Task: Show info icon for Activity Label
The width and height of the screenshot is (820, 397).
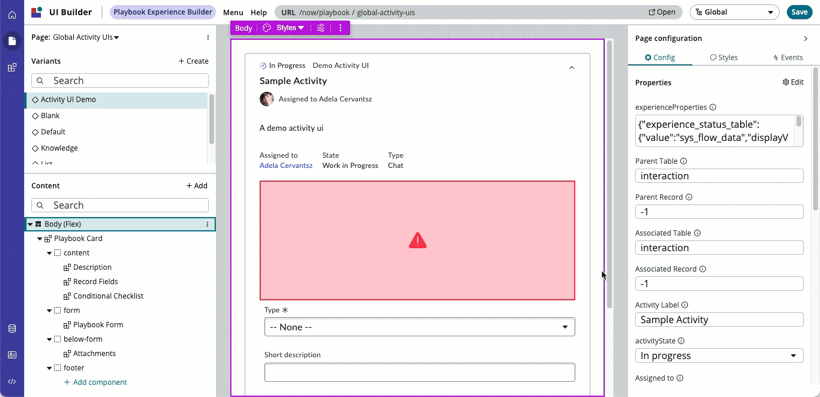Action: [x=685, y=305]
